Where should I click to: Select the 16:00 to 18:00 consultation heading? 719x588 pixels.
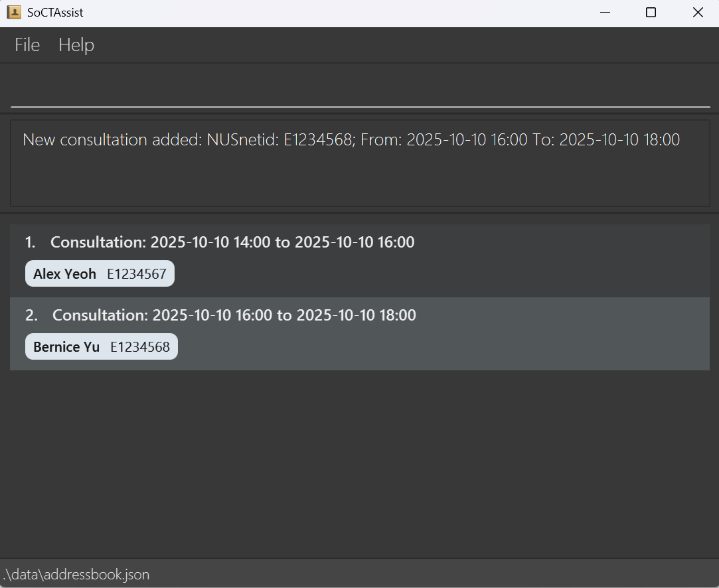234,315
